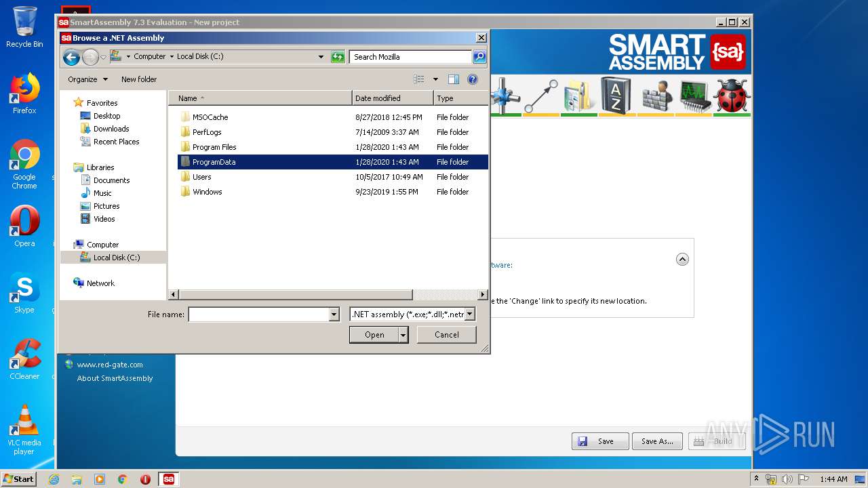Open Recent Places in navigation pane
The image size is (868, 488).
pyautogui.click(x=116, y=142)
